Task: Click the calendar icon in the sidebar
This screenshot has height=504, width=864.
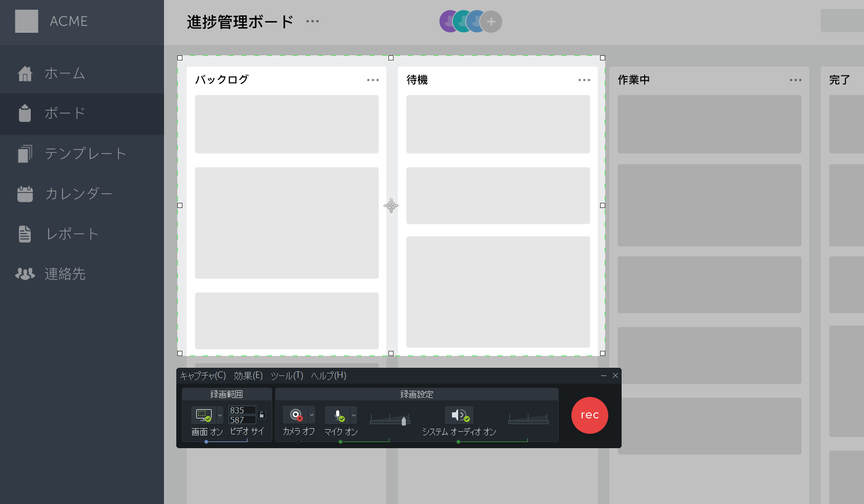Action: (25, 194)
